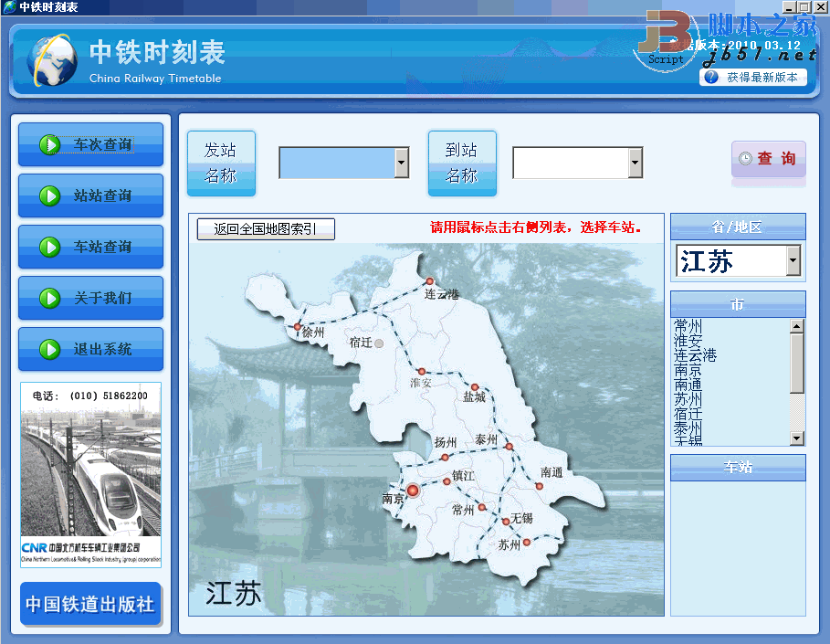Click the 连云港 station dot on the map
The height and width of the screenshot is (644, 830).
click(x=430, y=281)
